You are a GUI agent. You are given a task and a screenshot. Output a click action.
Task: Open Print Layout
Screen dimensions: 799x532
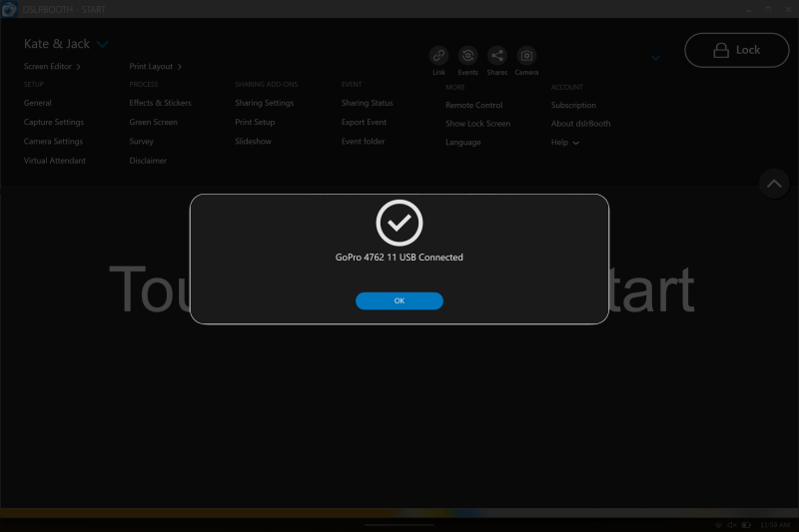pos(156,66)
